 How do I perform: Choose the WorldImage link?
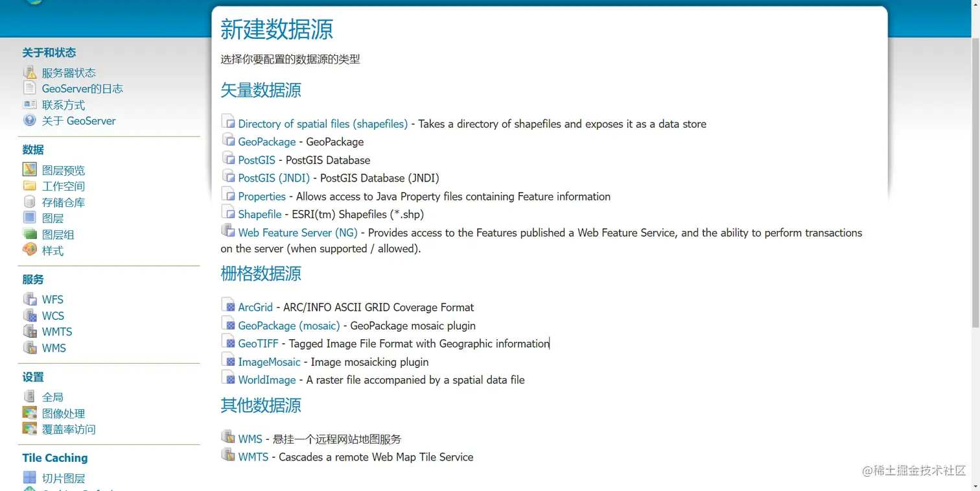point(267,380)
